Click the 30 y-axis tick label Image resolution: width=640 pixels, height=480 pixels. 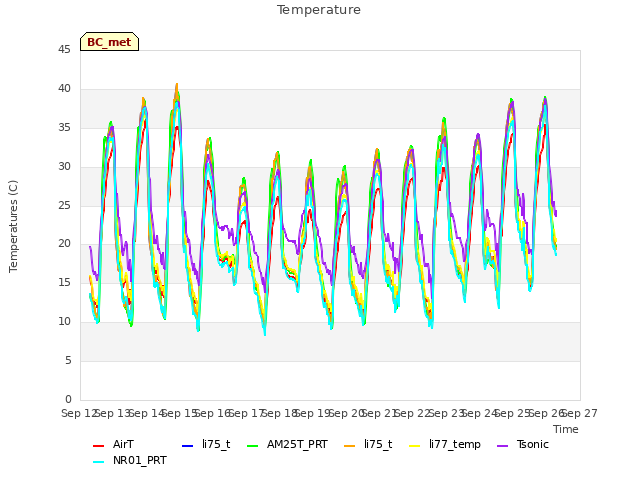click(64, 166)
